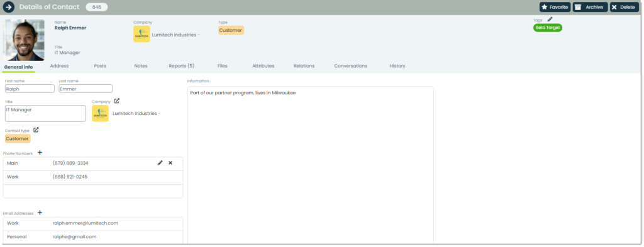
Task: Add an email address with plus icon
Action: click(x=40, y=212)
